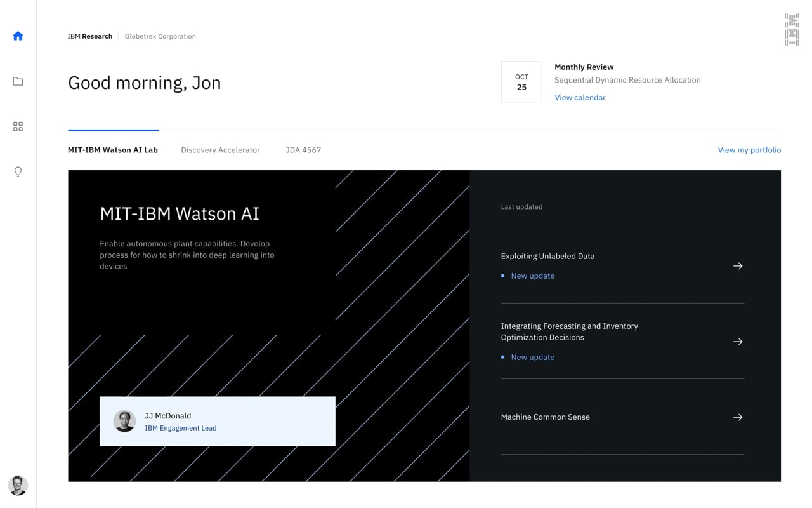Click the arrow next to Machine Common Sense

pos(737,417)
